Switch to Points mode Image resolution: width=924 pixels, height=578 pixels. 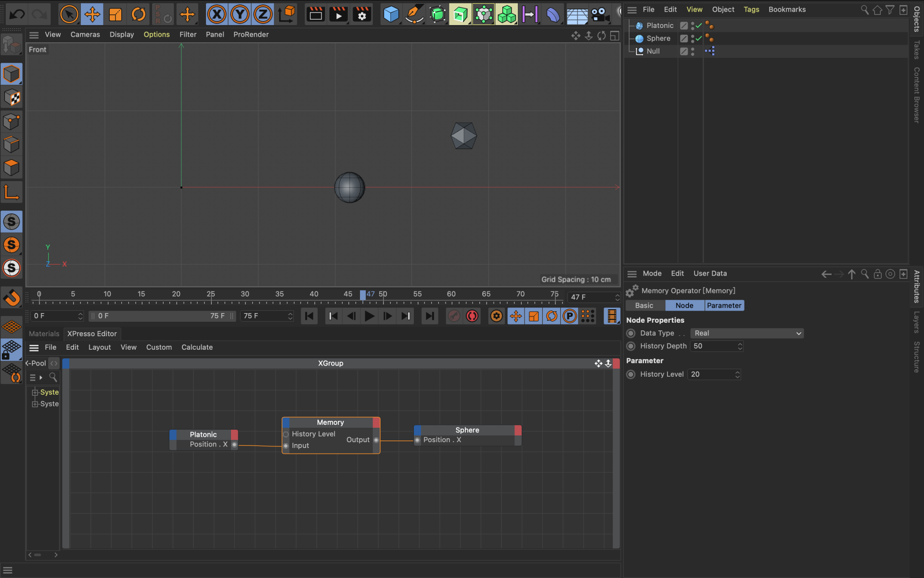pyautogui.click(x=12, y=121)
